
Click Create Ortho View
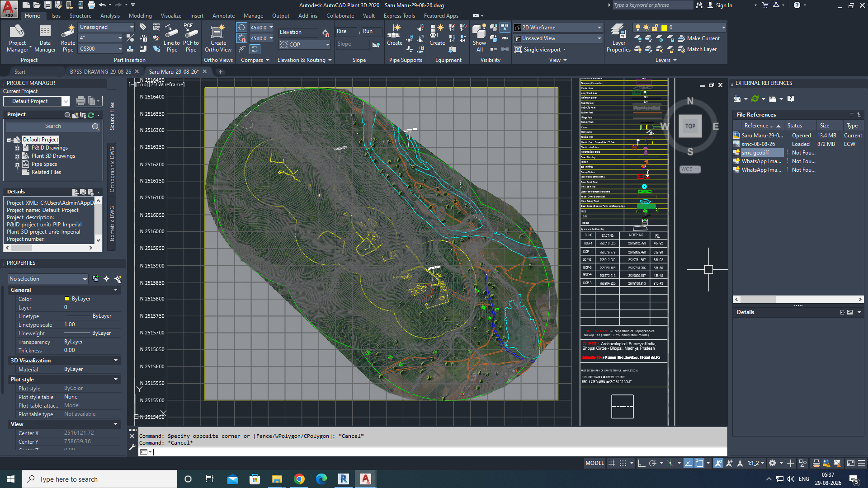[x=218, y=38]
